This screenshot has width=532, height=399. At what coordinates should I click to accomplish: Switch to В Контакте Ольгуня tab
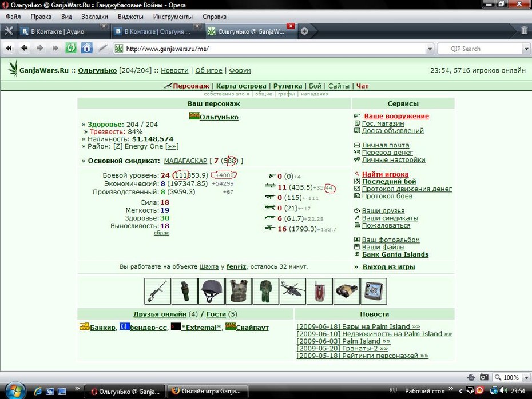click(x=157, y=31)
